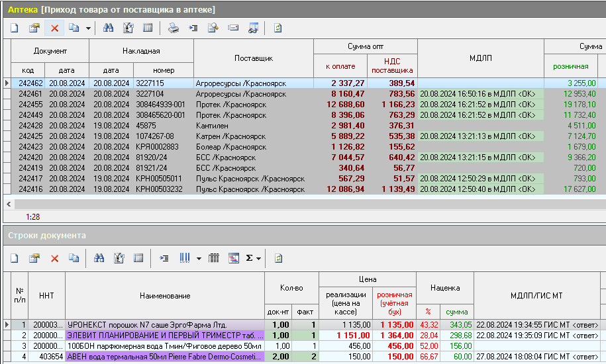The width and height of the screenshot is (606, 364).
Task: Open dropdown arrow beside copy icon, top toolbar
Action: [88, 28]
